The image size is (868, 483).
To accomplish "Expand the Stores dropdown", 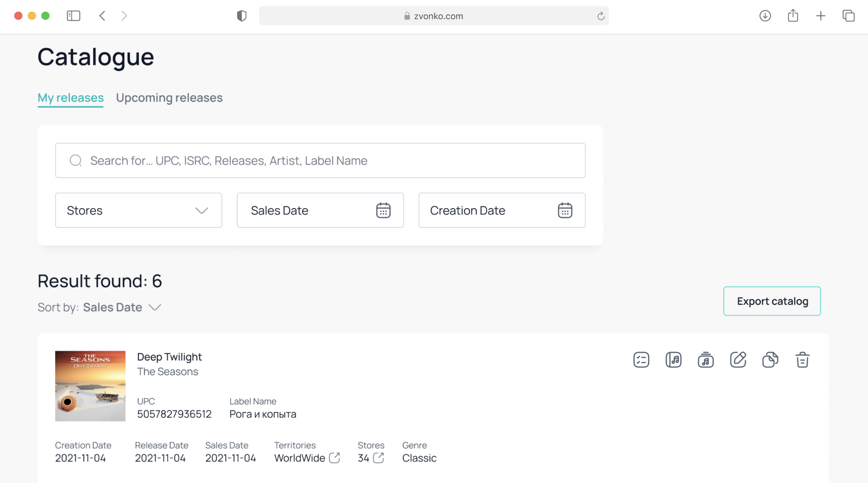I will click(x=138, y=210).
